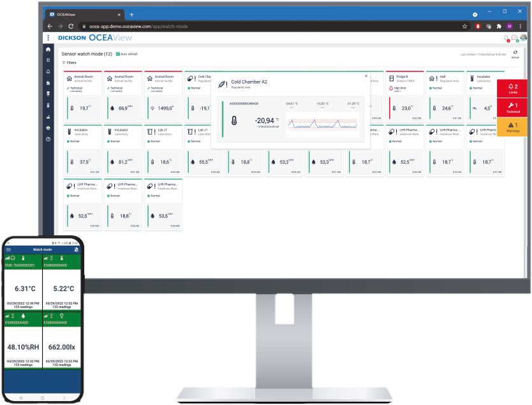Click the light icon beside 1499,0 reading
The width and height of the screenshot is (532, 405).
pyautogui.click(x=152, y=108)
